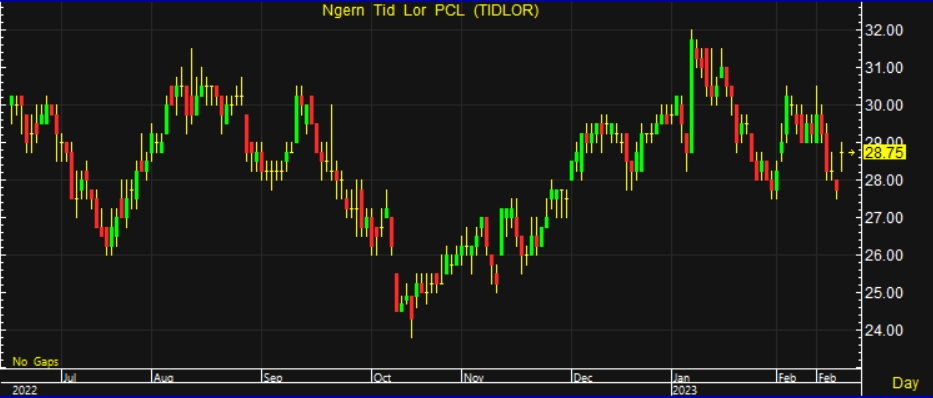Click the Dec month label on time axis
Screen dimensions: 933x398
583,378
